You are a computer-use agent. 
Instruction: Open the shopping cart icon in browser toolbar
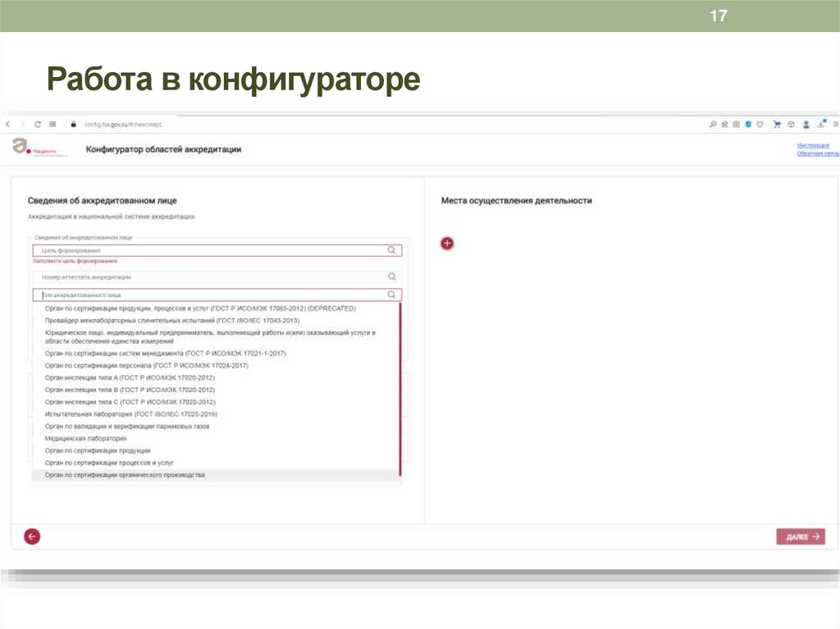point(778,124)
